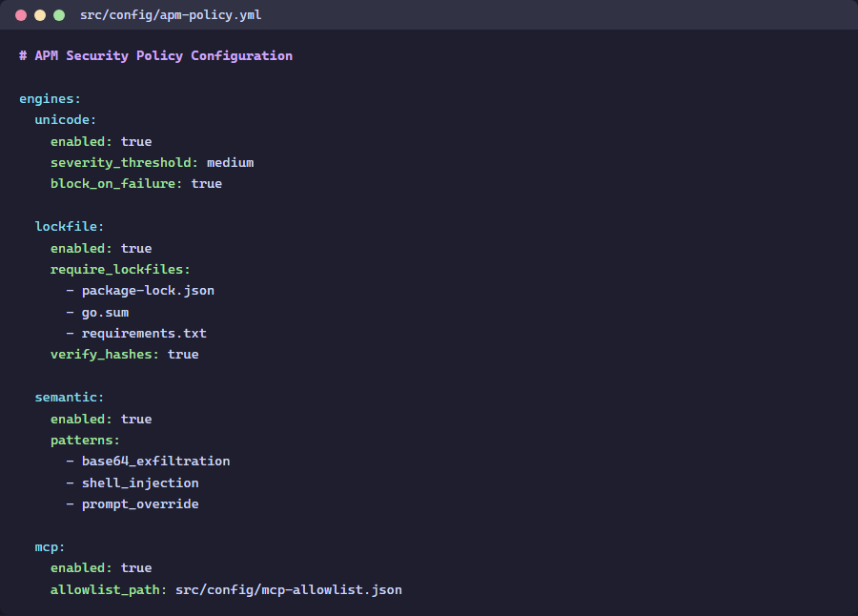Click the prompt_override pattern entry

click(x=140, y=503)
